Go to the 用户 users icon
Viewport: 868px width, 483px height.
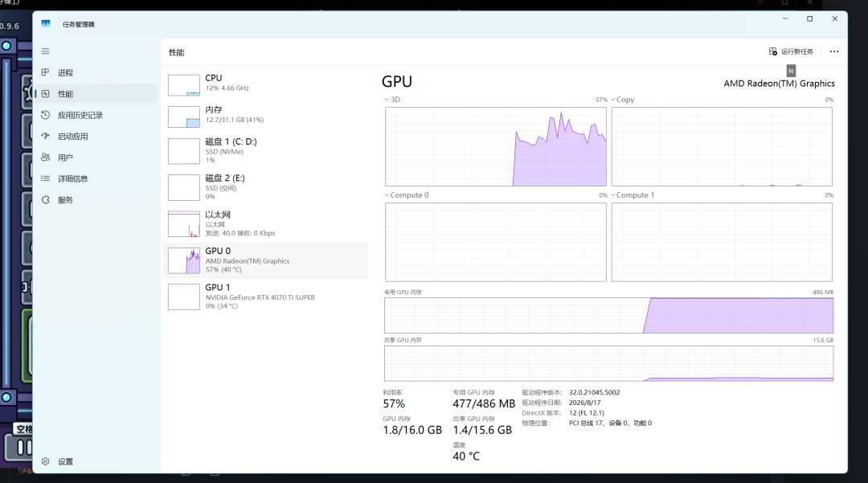45,158
